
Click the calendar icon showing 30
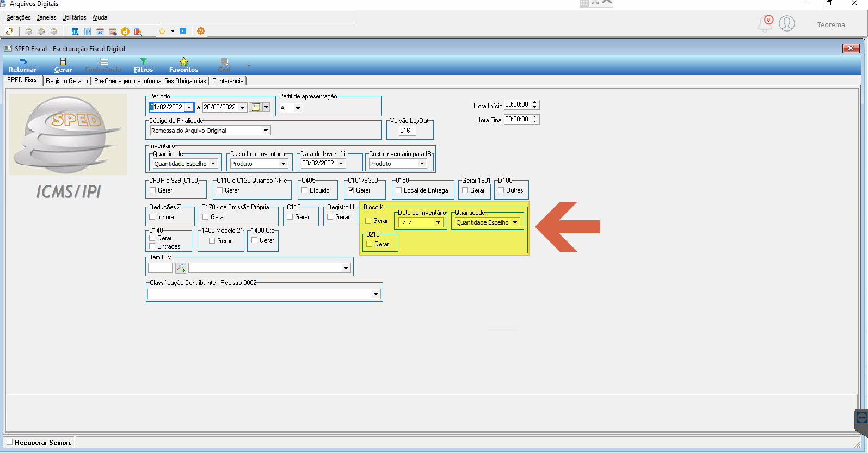tap(100, 32)
